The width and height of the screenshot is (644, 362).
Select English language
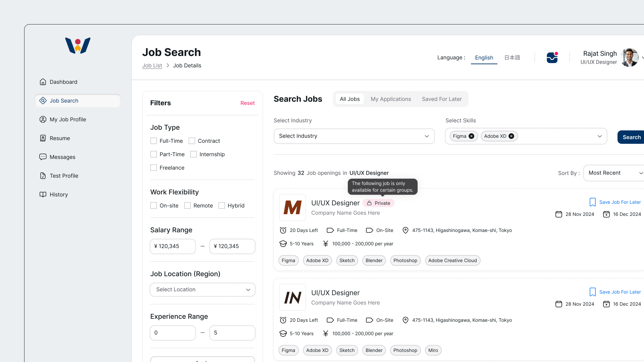pos(484,58)
